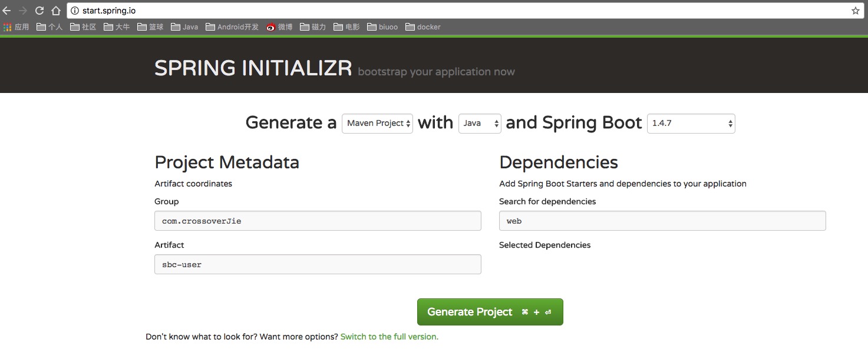Open the project type dropdown showing Maven Project
The height and width of the screenshot is (349, 868).
pyautogui.click(x=377, y=124)
